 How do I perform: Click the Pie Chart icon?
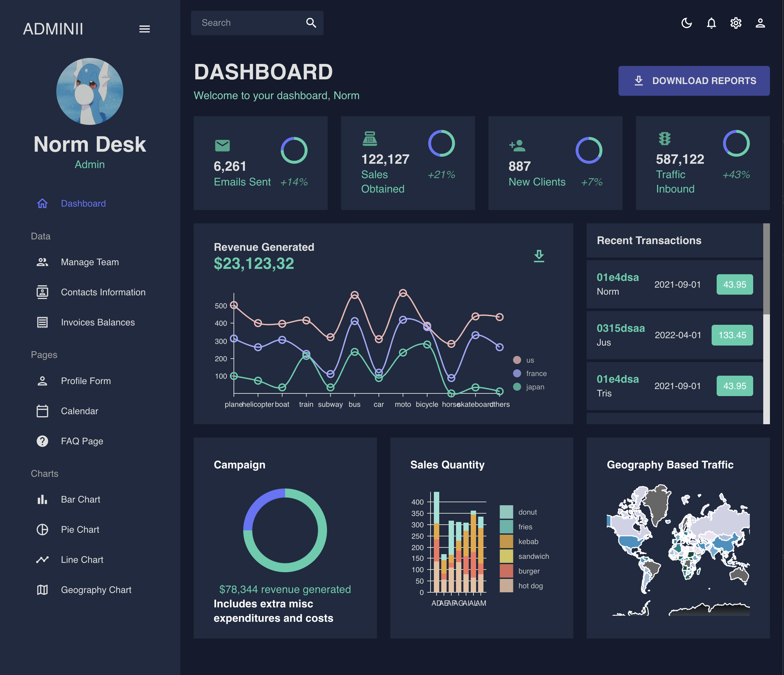[x=42, y=529]
